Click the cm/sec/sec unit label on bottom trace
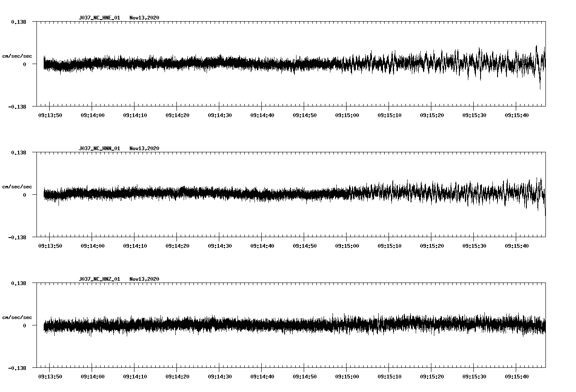The height and width of the screenshot is (392, 576). pyautogui.click(x=18, y=316)
